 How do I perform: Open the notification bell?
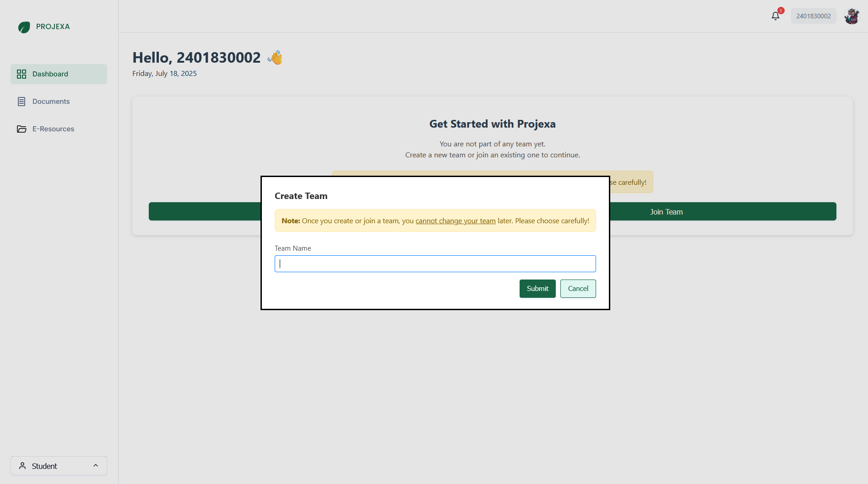point(775,16)
